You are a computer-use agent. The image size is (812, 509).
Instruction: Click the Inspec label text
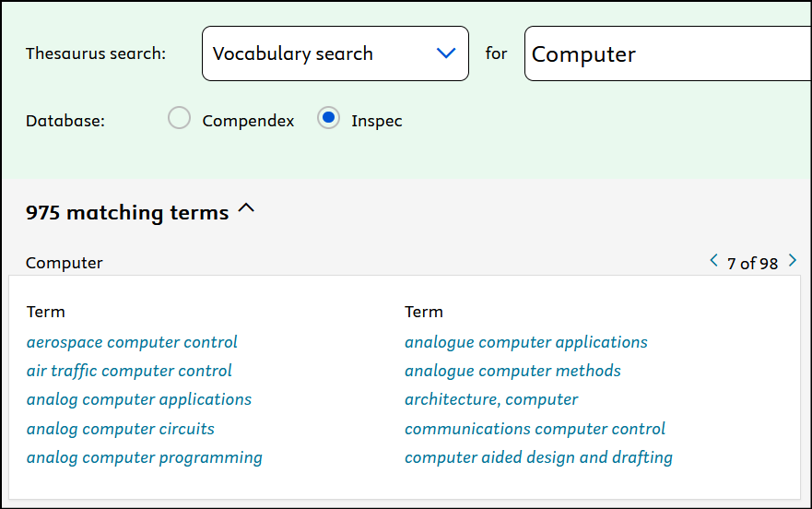point(376,121)
